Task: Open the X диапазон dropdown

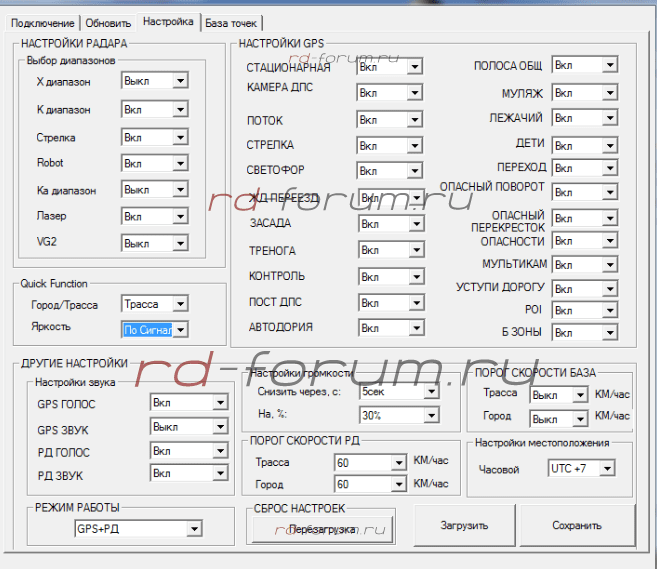Action: coord(155,81)
